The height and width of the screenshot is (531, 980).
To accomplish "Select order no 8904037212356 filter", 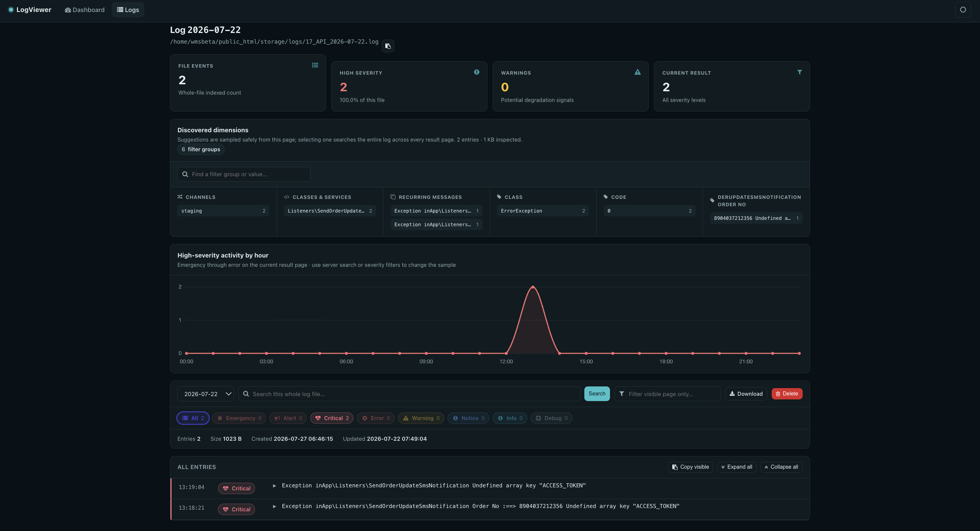I will pos(756,218).
